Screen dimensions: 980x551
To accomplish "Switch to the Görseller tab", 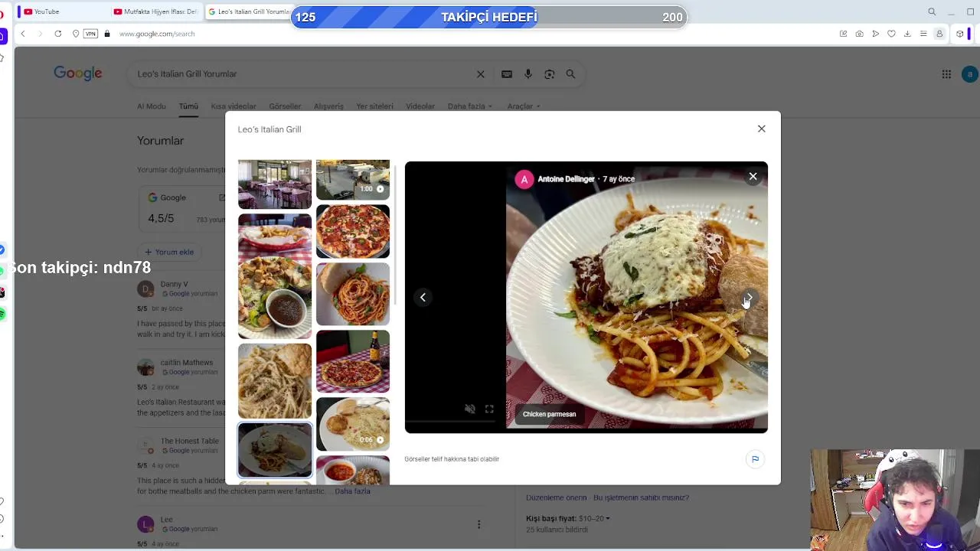I will (x=285, y=106).
